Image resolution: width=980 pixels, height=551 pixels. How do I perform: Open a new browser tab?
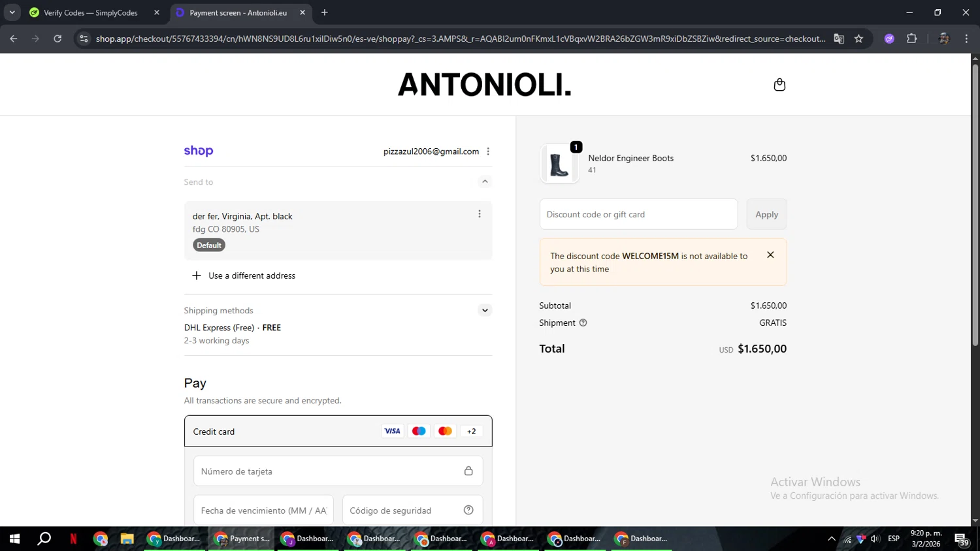325,12
